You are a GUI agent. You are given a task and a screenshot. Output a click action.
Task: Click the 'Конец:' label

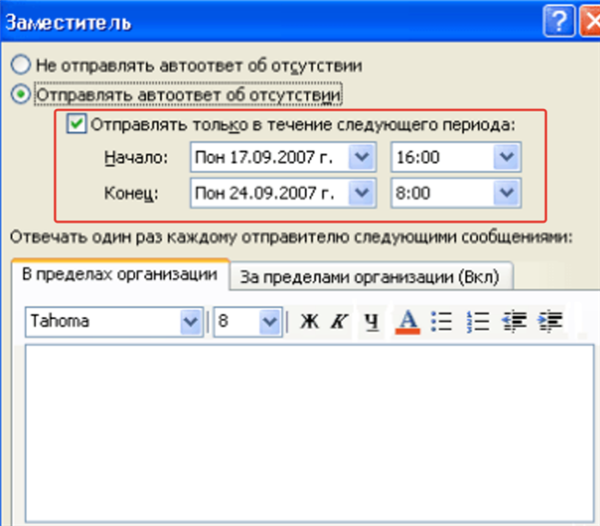tap(131, 194)
